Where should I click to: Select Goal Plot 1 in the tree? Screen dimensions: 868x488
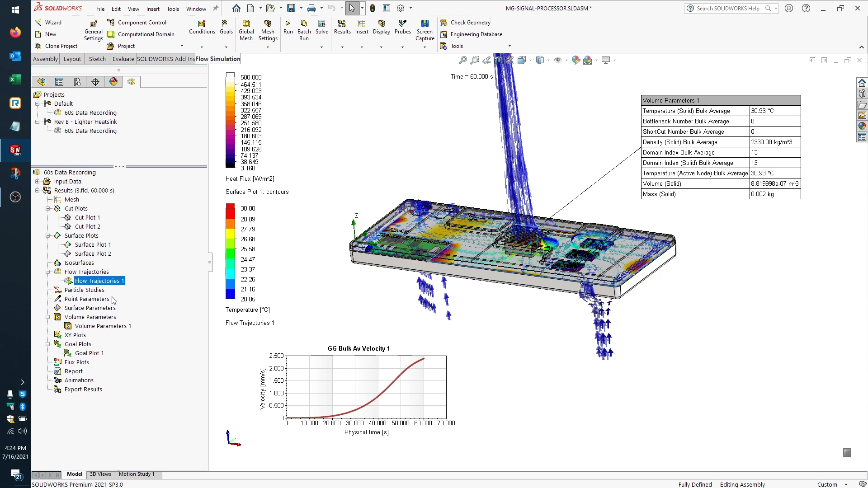point(89,353)
